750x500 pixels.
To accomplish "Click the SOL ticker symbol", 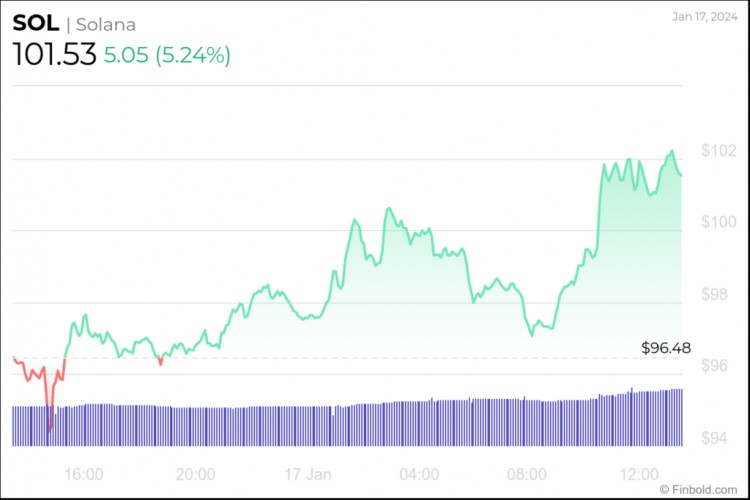I will click(35, 24).
